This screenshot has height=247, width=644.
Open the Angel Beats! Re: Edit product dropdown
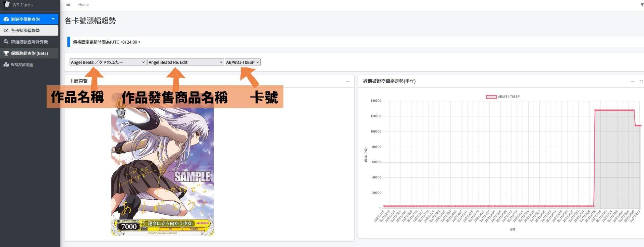[185, 62]
